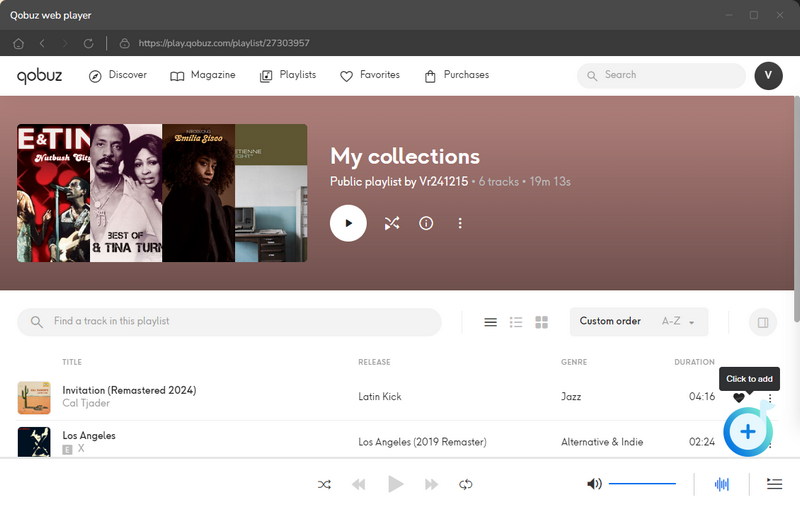Shuffle the playlist from header
Screen dimensions: 800x510
pos(392,223)
